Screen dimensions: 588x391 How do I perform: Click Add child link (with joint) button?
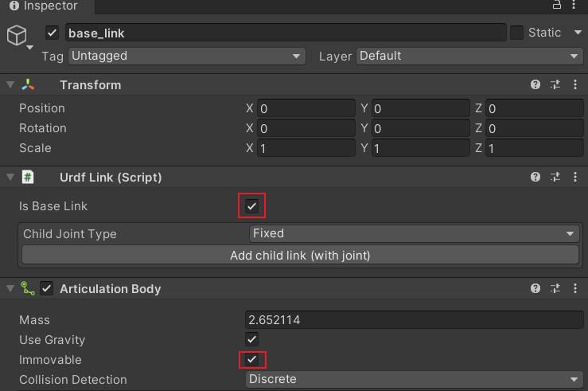pos(300,255)
